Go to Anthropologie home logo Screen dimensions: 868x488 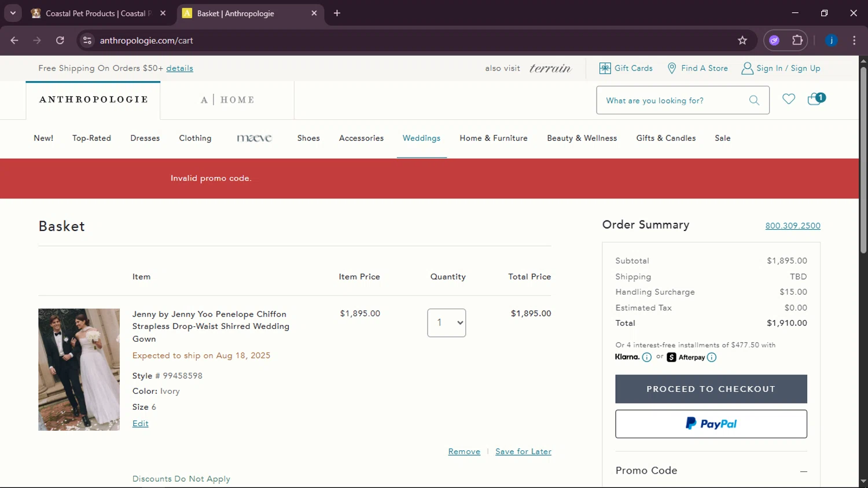tap(93, 100)
